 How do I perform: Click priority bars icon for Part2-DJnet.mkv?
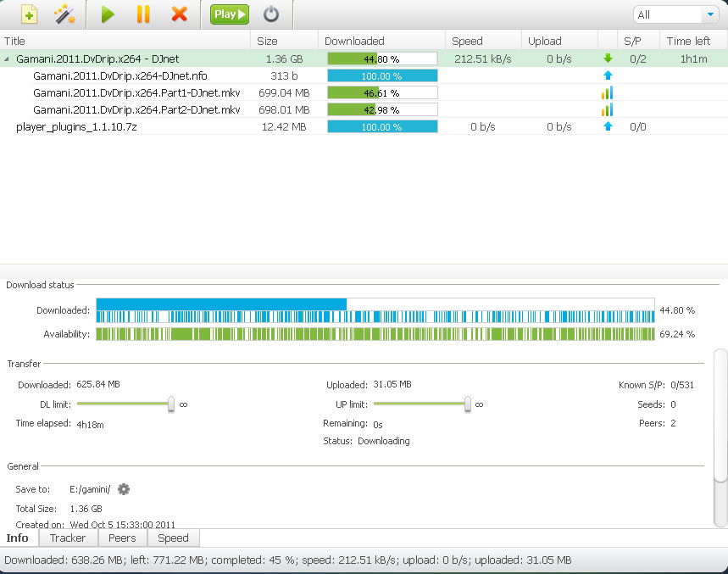[608, 109]
